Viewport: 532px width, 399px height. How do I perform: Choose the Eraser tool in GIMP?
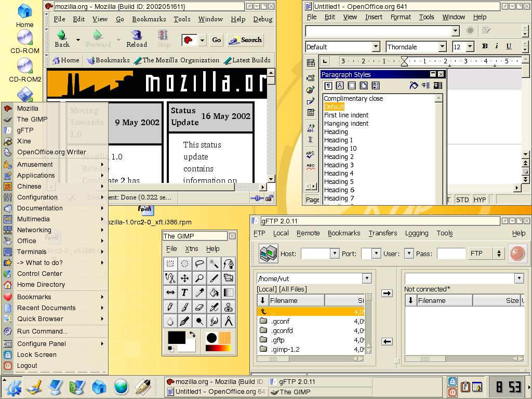[199, 307]
